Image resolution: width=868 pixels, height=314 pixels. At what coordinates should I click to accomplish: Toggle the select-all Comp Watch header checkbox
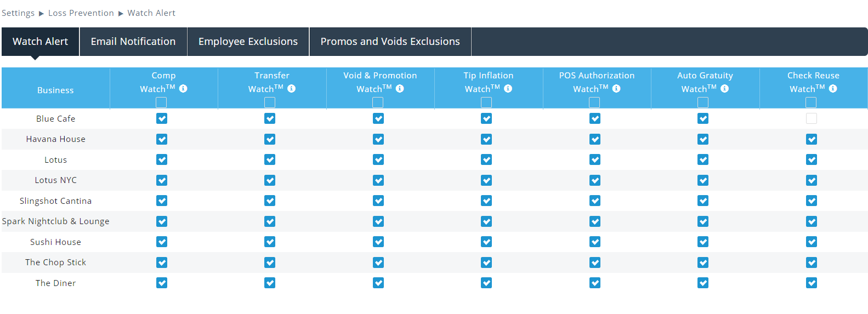(161, 102)
